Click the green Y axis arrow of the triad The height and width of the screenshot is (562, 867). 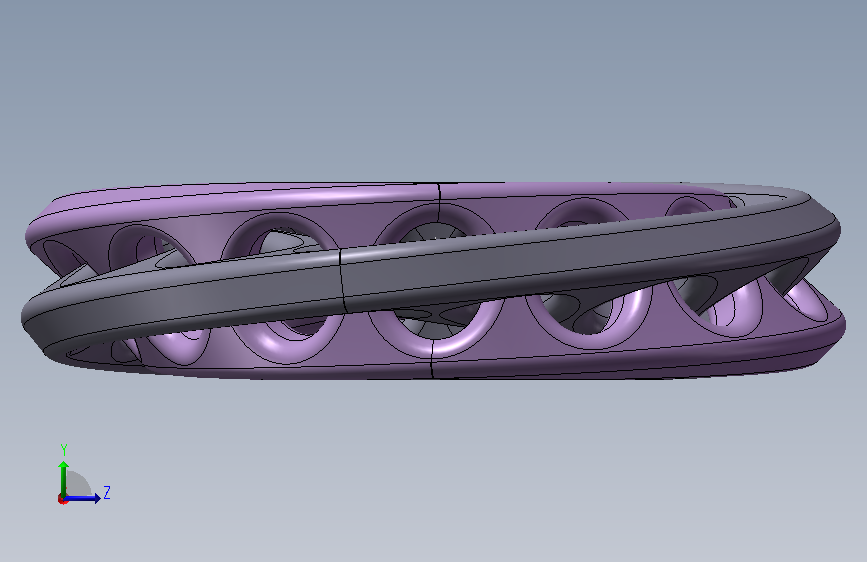64,478
